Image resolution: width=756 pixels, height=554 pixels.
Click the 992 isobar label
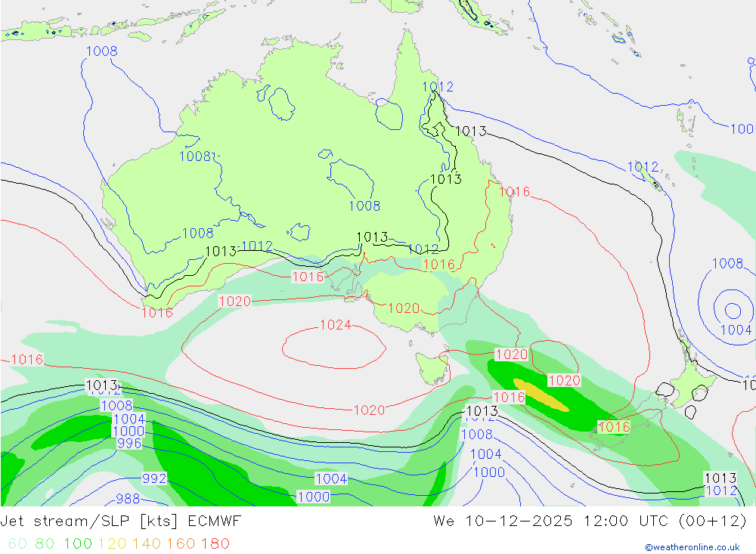(154, 478)
